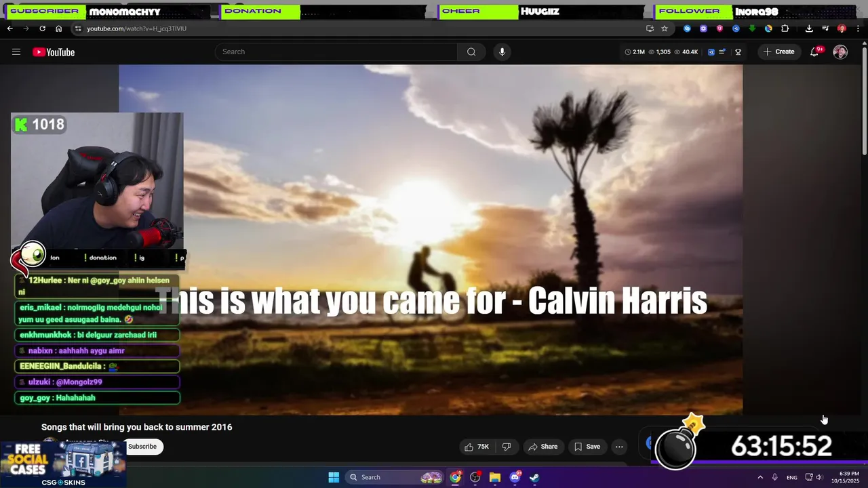Viewport: 868px width, 488px height.
Task: Click 12Hurlee's chat message
Action: (x=98, y=286)
